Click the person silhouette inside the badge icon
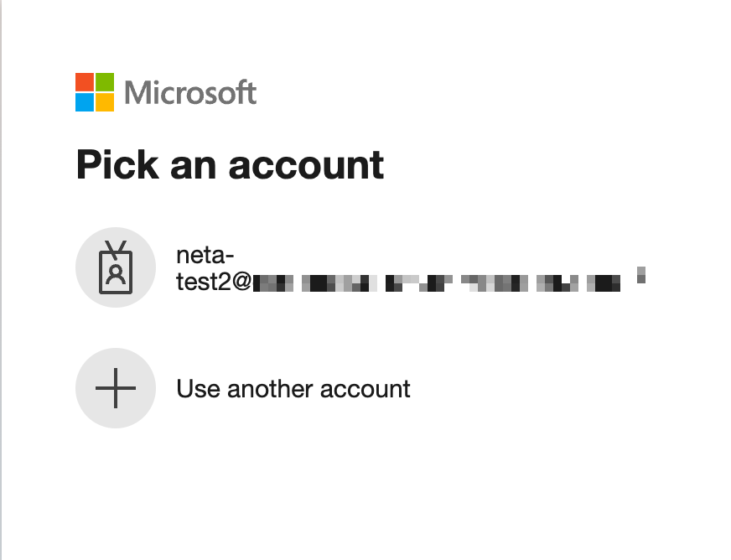 (116, 275)
